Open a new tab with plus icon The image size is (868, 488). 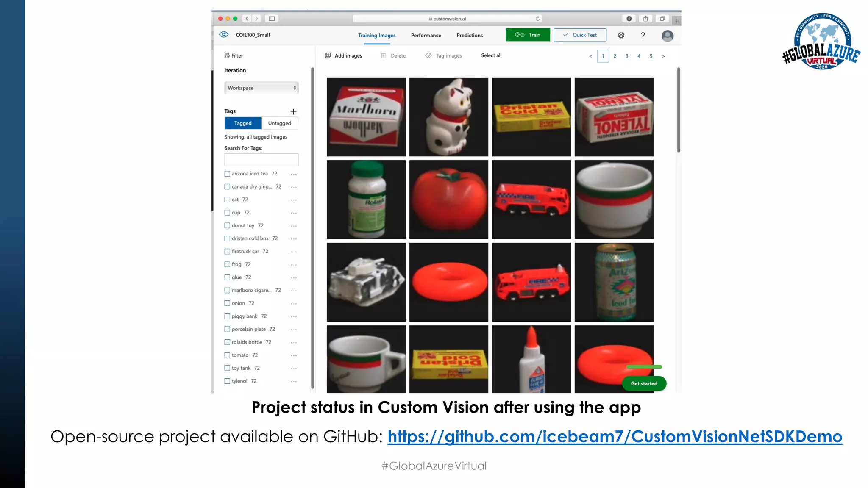pyautogui.click(x=676, y=21)
